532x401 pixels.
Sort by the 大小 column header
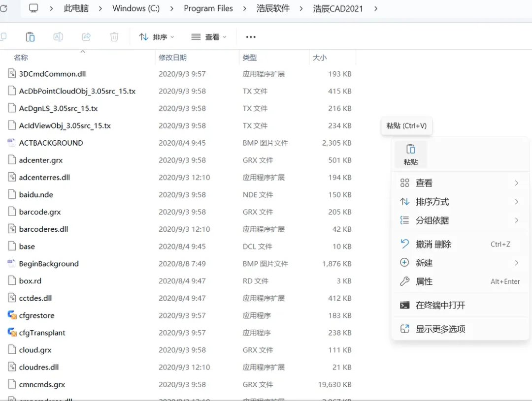pyautogui.click(x=320, y=58)
